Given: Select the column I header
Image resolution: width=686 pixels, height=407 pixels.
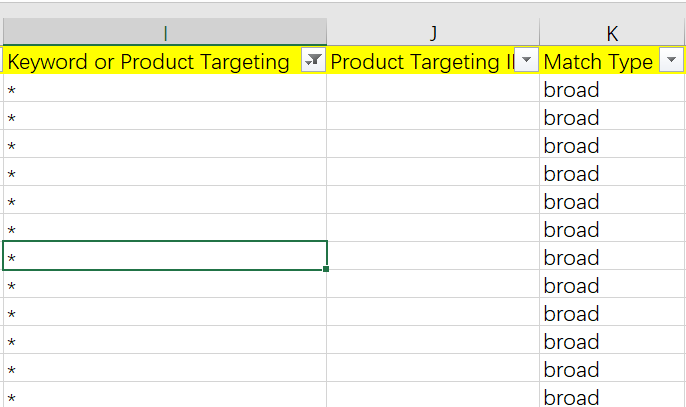Looking at the screenshot, I should (164, 33).
